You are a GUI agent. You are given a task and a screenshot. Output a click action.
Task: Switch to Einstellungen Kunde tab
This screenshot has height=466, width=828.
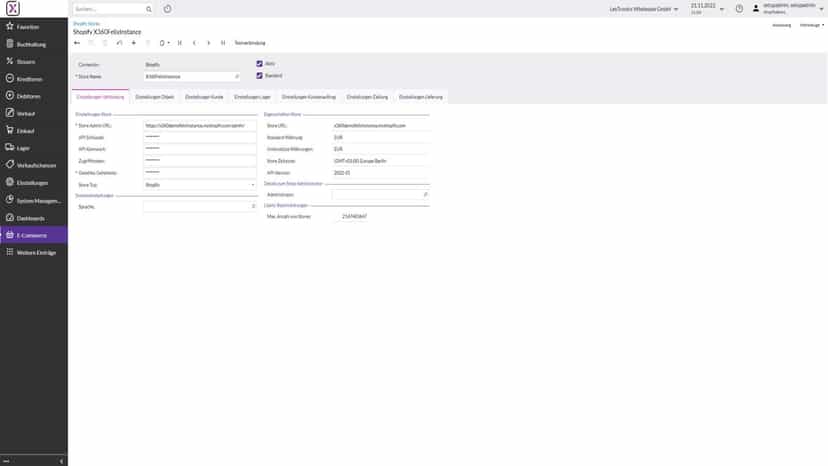pos(204,97)
